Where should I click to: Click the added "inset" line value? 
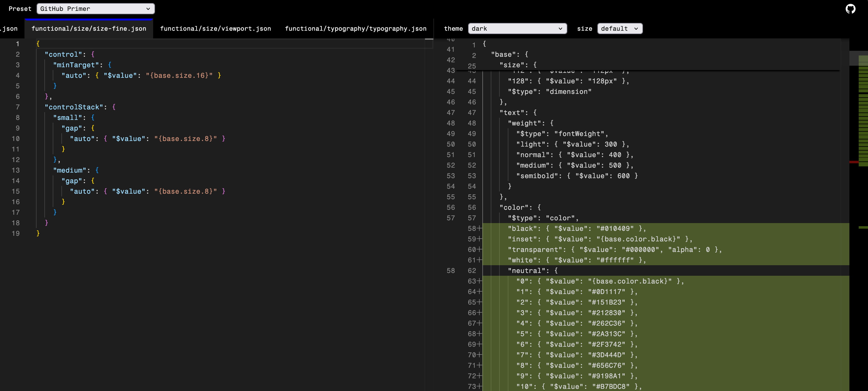[x=638, y=239]
